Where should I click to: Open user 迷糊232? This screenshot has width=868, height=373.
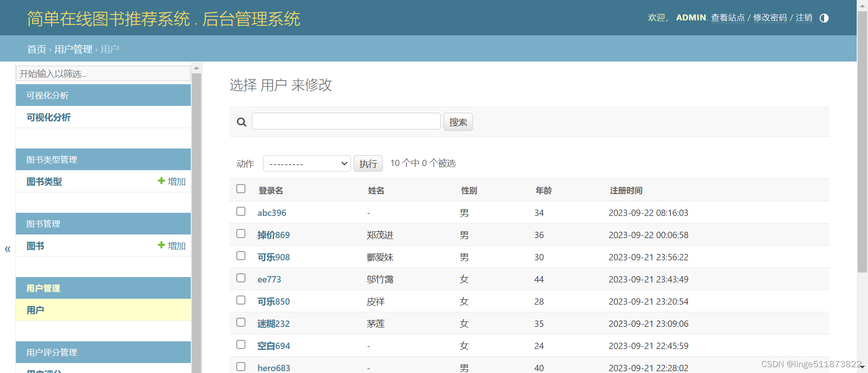[274, 324]
